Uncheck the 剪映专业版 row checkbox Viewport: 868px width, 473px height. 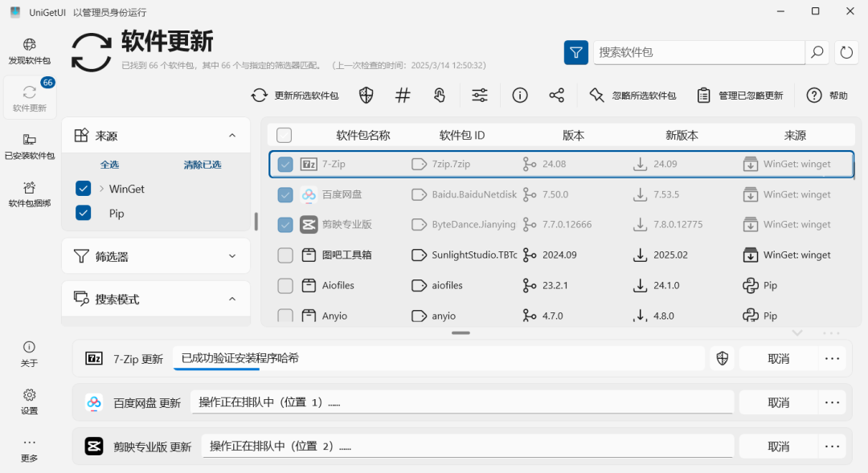[x=285, y=225]
